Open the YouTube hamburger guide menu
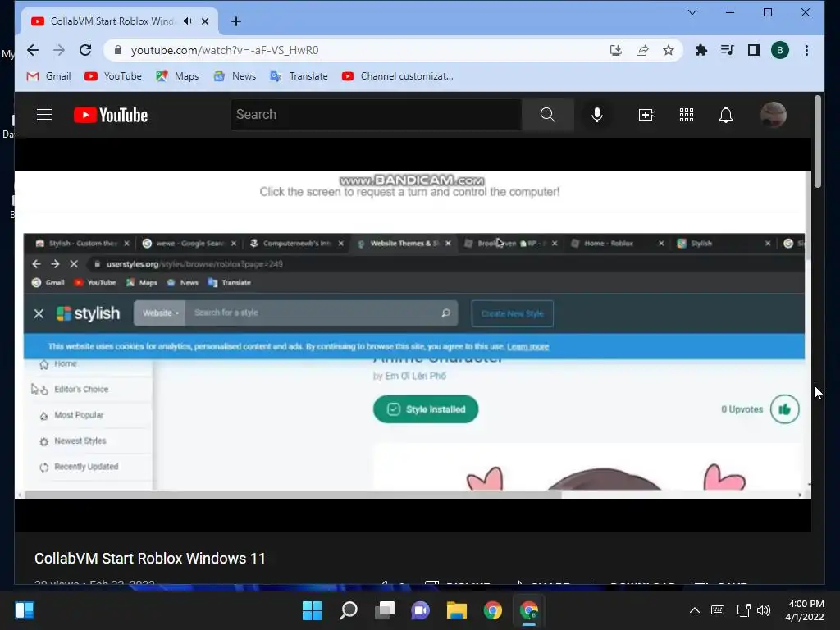Viewport: 840px width, 630px height. pyautogui.click(x=44, y=115)
